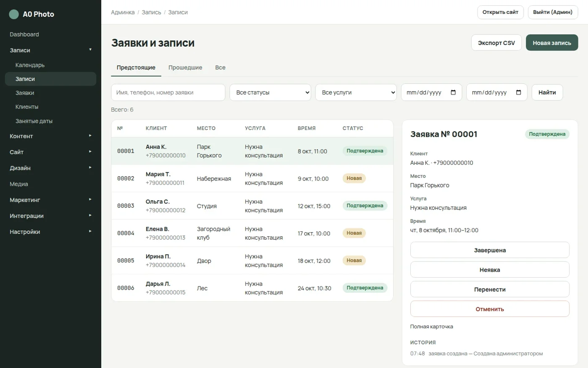
Task: Open Календарь in the sidebar
Action: tap(50, 65)
